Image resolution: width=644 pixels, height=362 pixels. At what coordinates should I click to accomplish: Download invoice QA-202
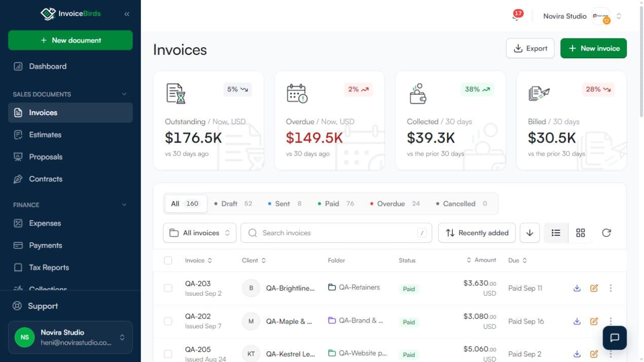(x=577, y=321)
